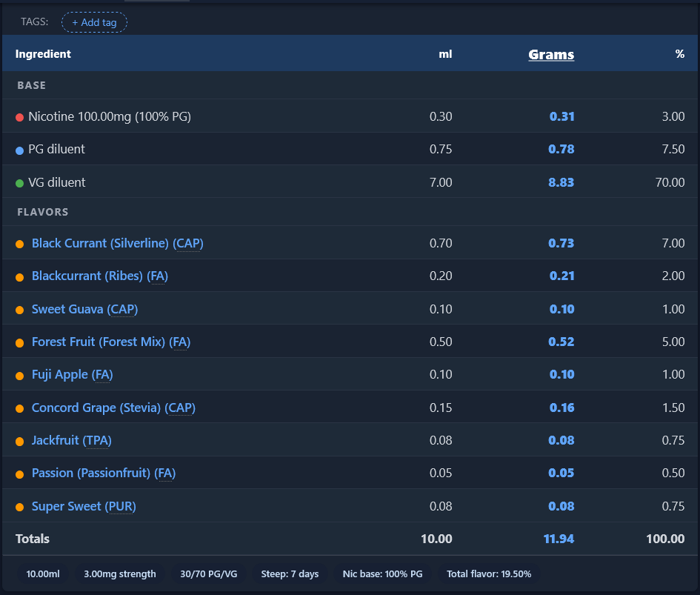This screenshot has height=595, width=700.
Task: Click orange dot next to Sweet Guava
Action: click(x=19, y=310)
